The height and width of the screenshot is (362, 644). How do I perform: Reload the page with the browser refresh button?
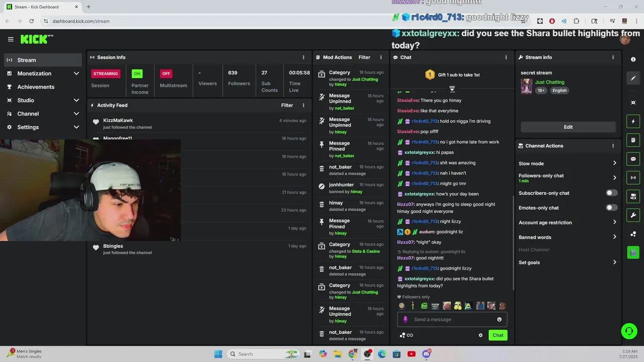click(31, 21)
